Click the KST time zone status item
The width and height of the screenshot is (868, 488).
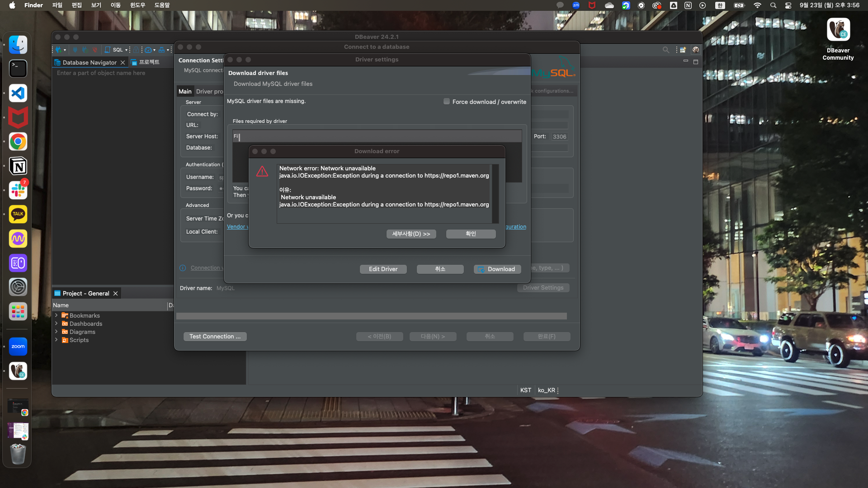(526, 390)
